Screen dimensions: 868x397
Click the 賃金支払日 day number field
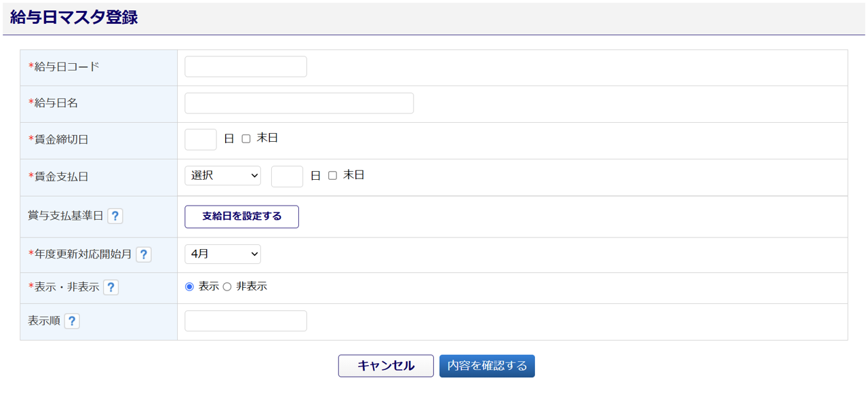287,176
